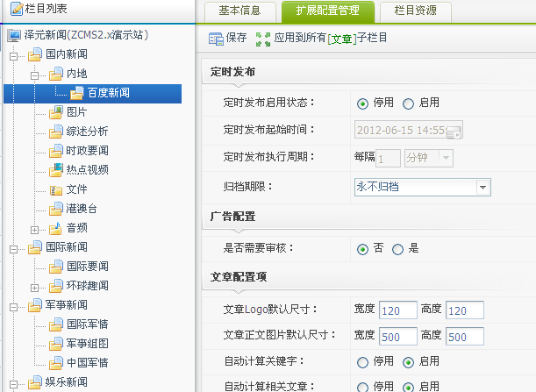Image resolution: width=536 pixels, height=392 pixels.
Task: Select 国际要闻 in the column tree
Action: point(88,266)
